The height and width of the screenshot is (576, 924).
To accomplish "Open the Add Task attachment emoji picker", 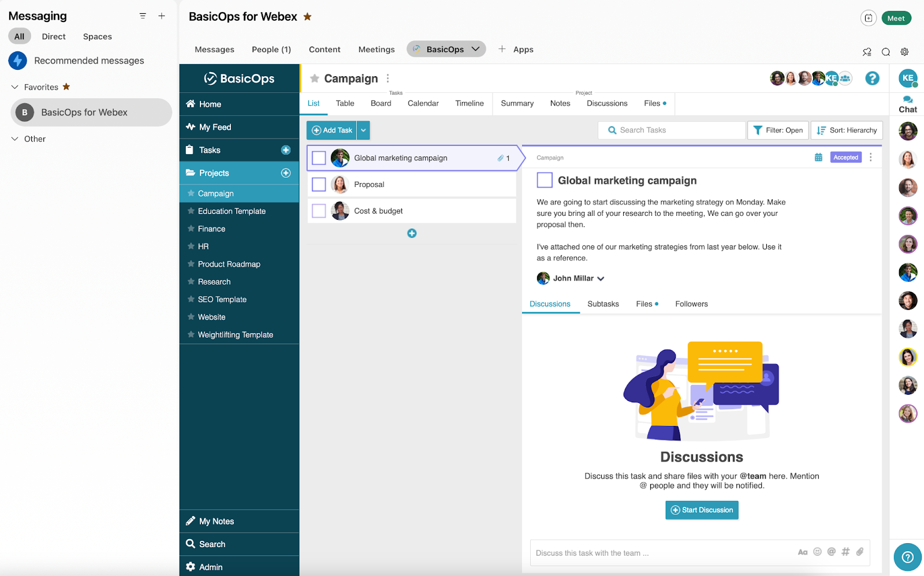I will (x=817, y=552).
